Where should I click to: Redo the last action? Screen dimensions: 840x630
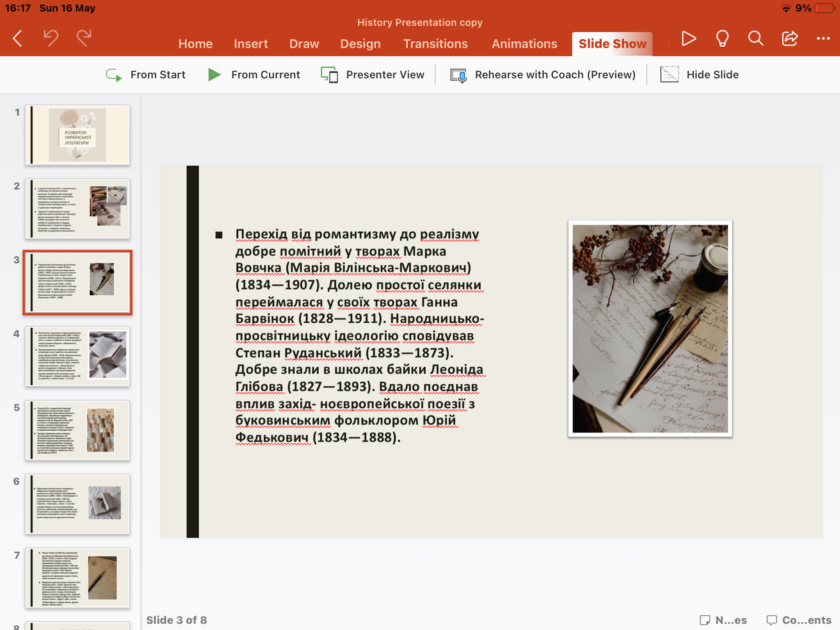(84, 39)
